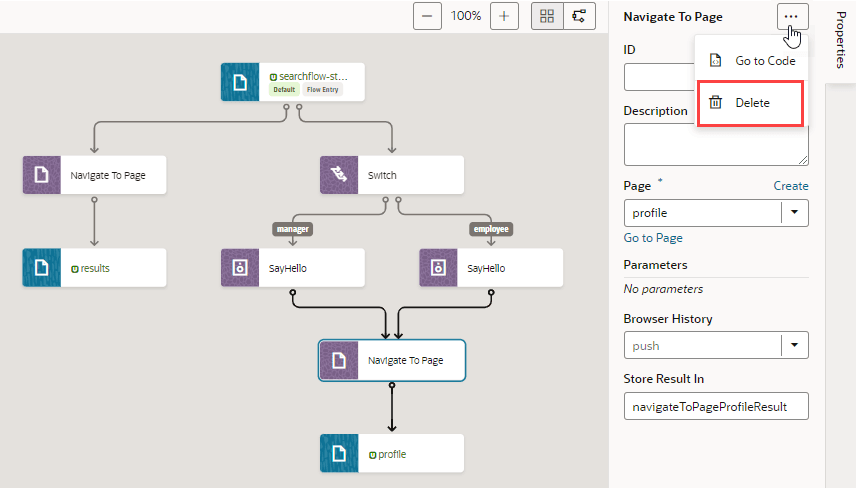Click the results page icon
856x488 pixels.
[x=41, y=267]
